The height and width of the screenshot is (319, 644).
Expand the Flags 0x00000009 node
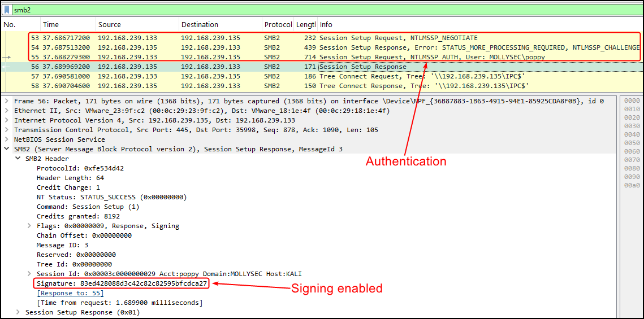tap(29, 226)
